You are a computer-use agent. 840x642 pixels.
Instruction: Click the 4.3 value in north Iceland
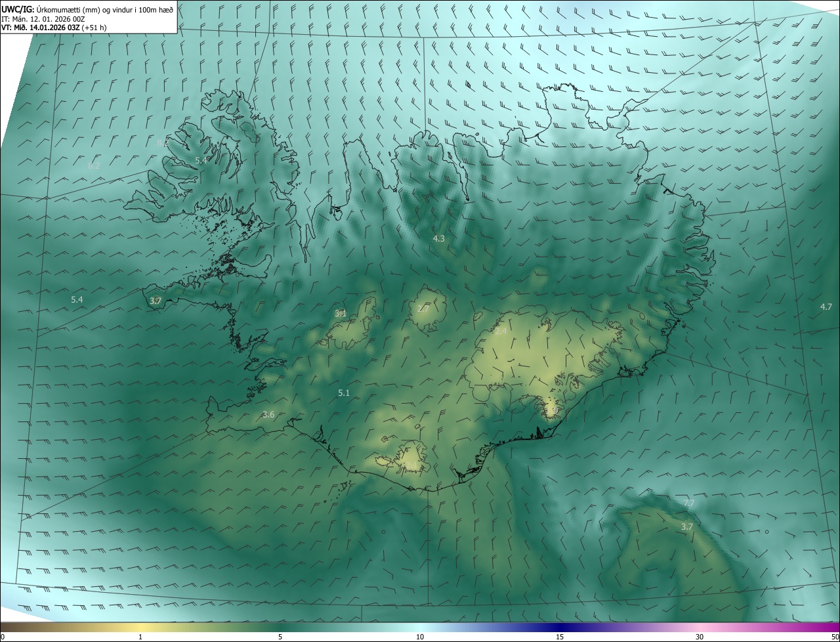click(439, 239)
